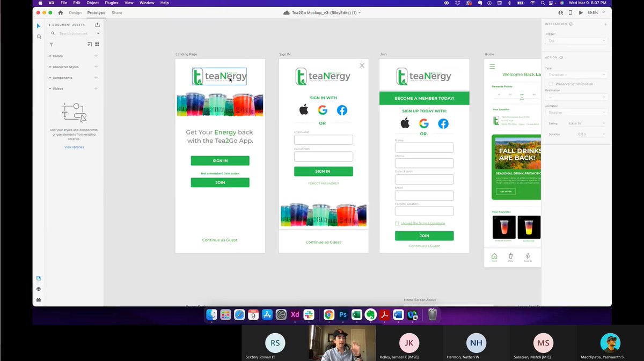Open the Object menu
644x361 pixels.
point(93,3)
